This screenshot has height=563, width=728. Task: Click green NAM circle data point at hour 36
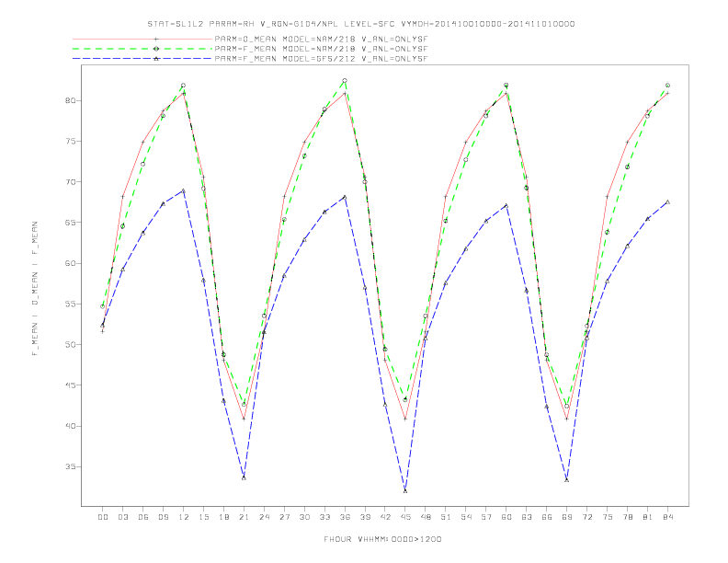point(345,81)
